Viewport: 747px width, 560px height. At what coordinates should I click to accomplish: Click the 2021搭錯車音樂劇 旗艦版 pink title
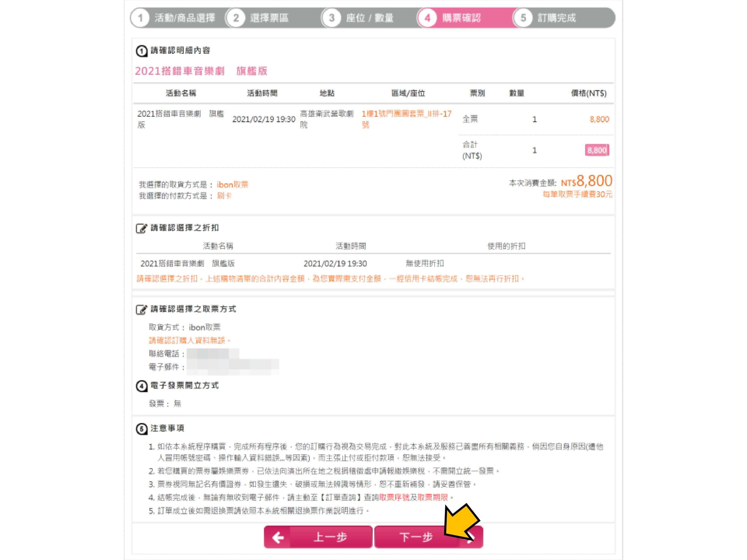coord(201,71)
